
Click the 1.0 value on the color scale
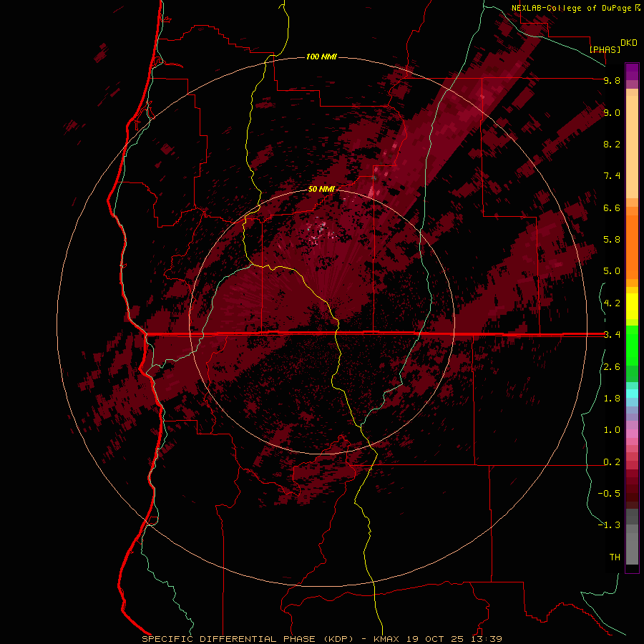[x=612, y=430]
